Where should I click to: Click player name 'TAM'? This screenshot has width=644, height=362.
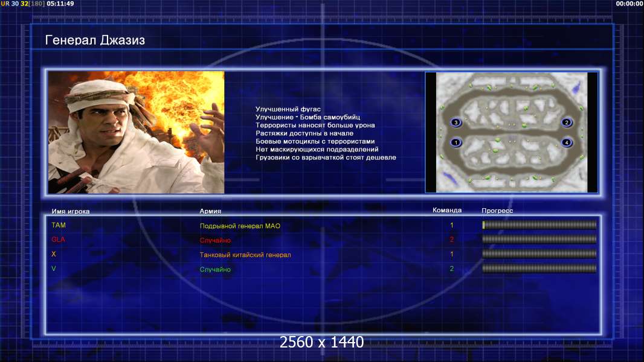59,225
